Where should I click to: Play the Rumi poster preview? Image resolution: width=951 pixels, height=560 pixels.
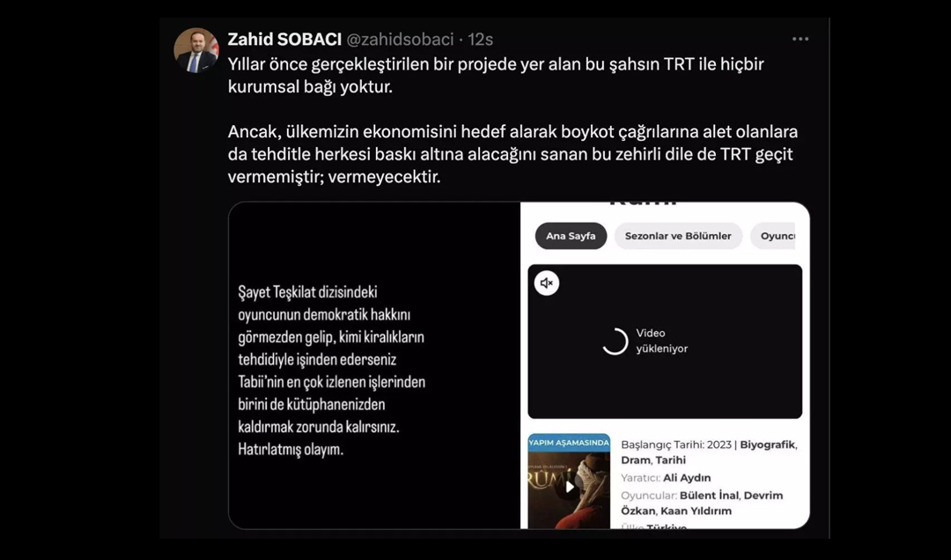[x=569, y=487]
